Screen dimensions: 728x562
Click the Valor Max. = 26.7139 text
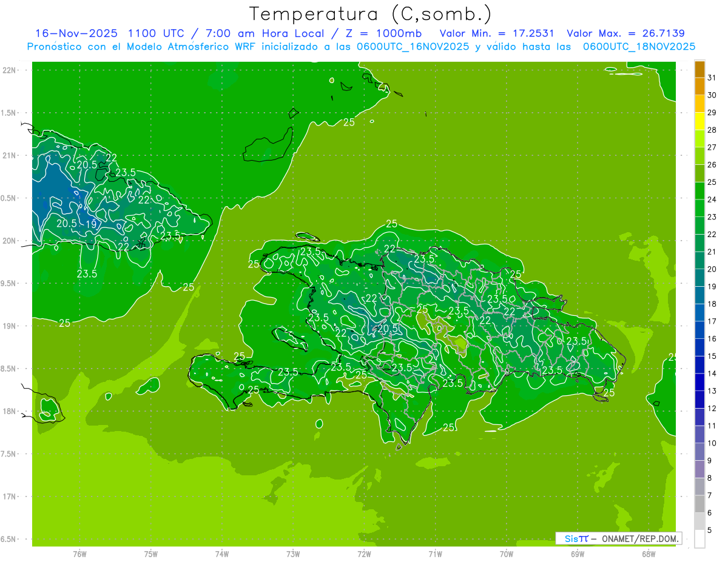pos(625,33)
